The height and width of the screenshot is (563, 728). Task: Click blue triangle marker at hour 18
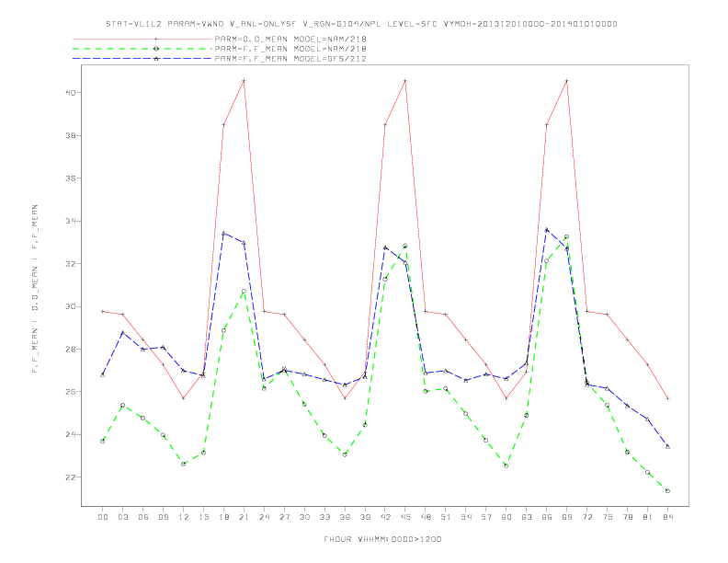click(x=223, y=233)
